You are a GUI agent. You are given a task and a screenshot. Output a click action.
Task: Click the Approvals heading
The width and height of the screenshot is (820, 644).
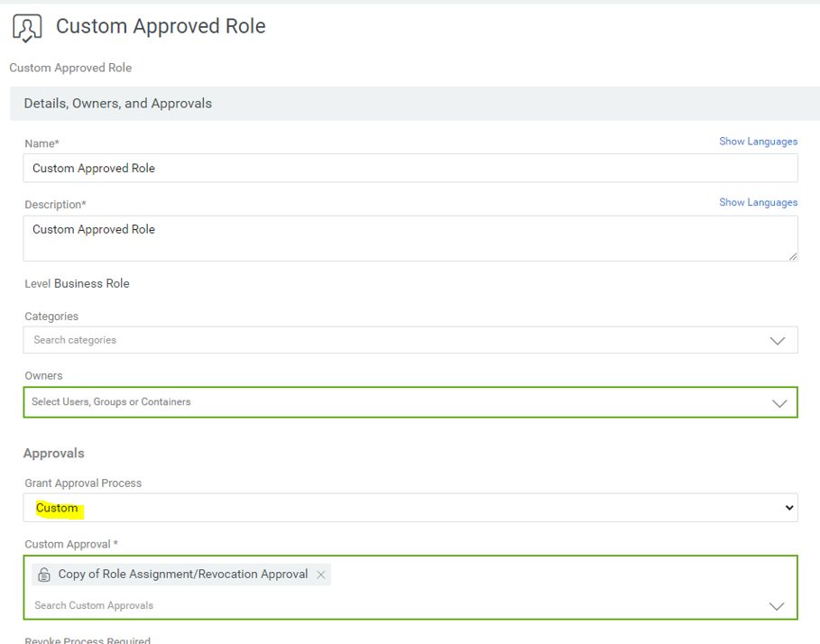(x=54, y=453)
